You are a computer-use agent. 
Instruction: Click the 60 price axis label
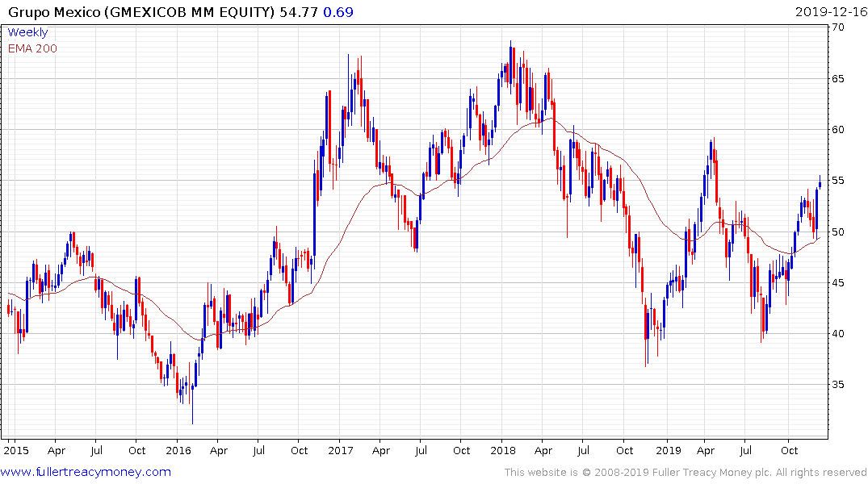coord(838,129)
